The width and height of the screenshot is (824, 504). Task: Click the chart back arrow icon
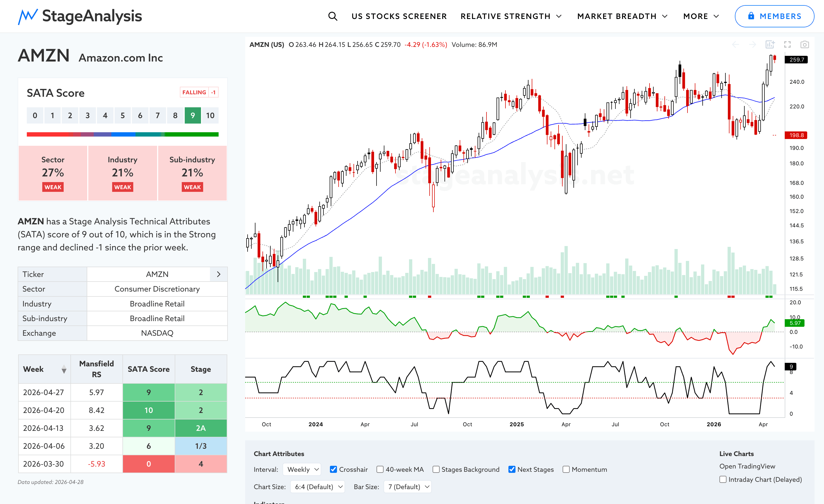click(x=735, y=44)
